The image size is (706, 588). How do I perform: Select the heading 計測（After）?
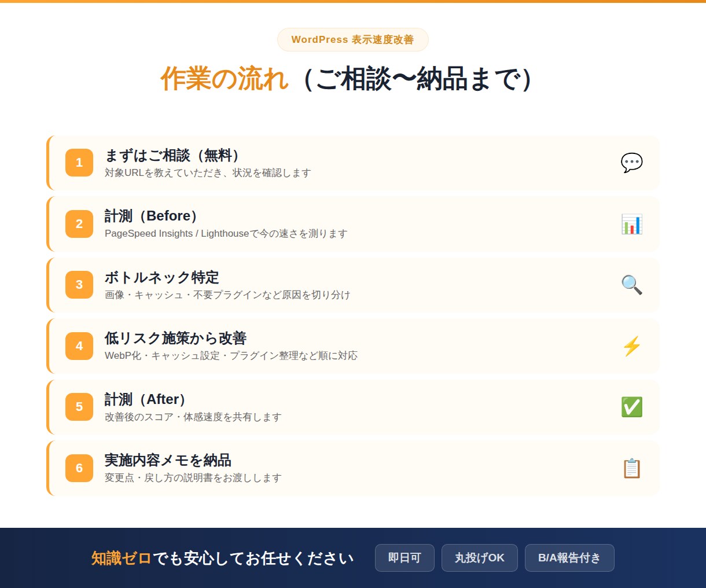pos(146,399)
